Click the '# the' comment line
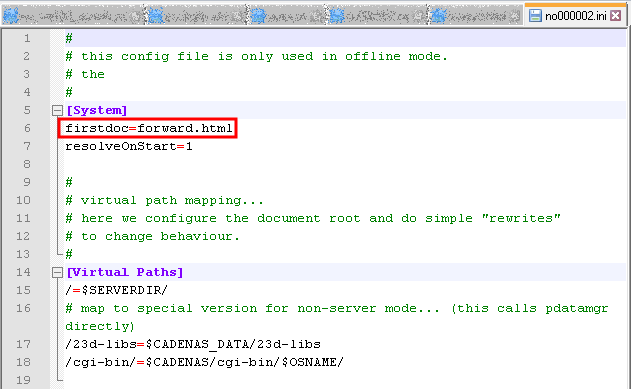The height and width of the screenshot is (389, 631). coord(85,74)
